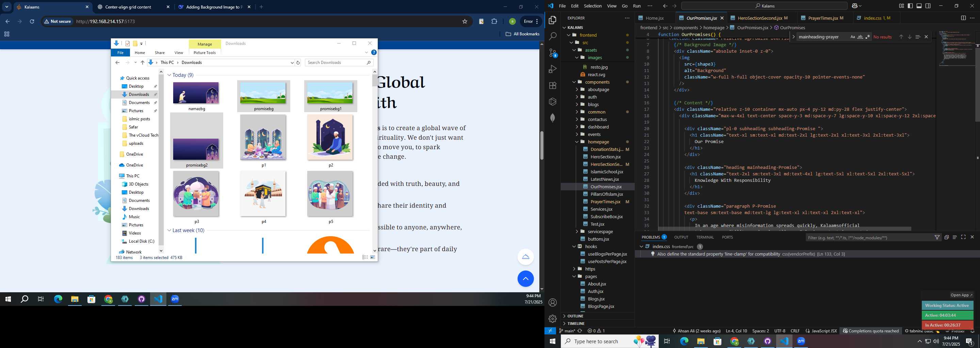
Task: Go up one folder level in File Explorer
Action: [x=142, y=63]
